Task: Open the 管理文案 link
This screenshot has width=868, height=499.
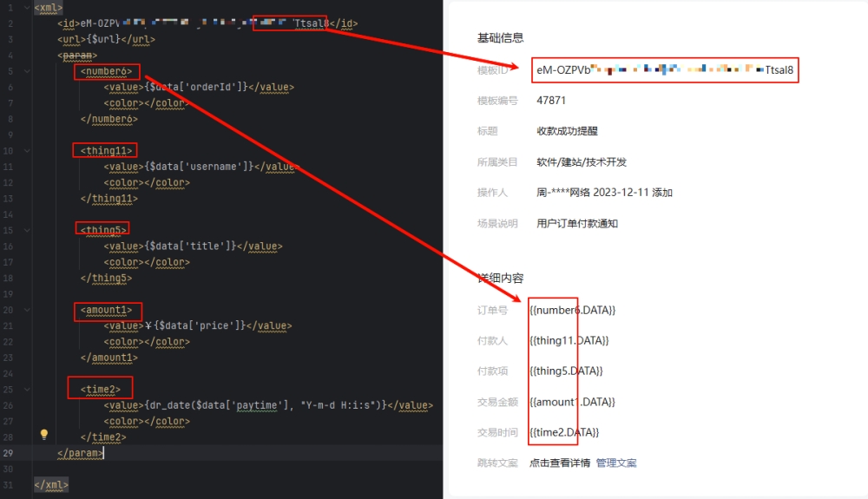Action: [x=616, y=463]
